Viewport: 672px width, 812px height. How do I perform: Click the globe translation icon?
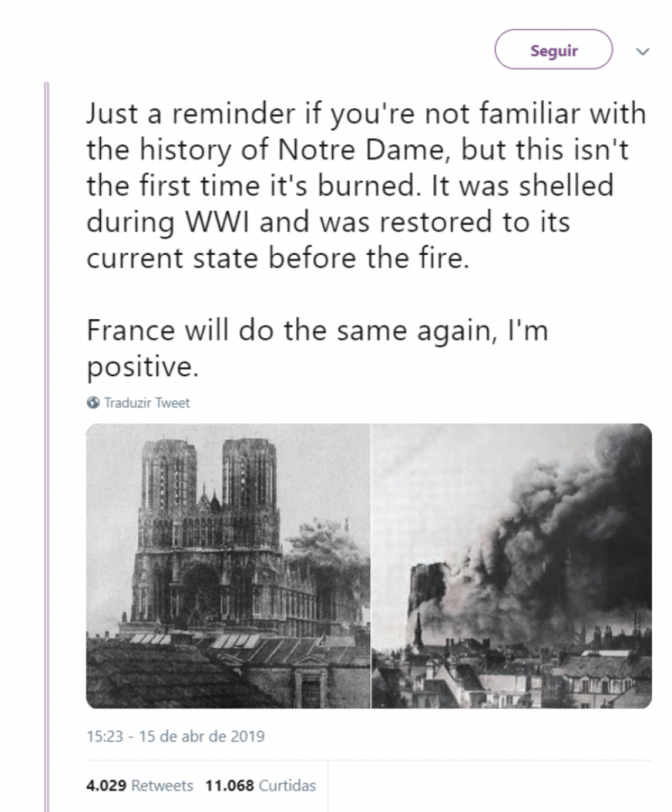93,402
